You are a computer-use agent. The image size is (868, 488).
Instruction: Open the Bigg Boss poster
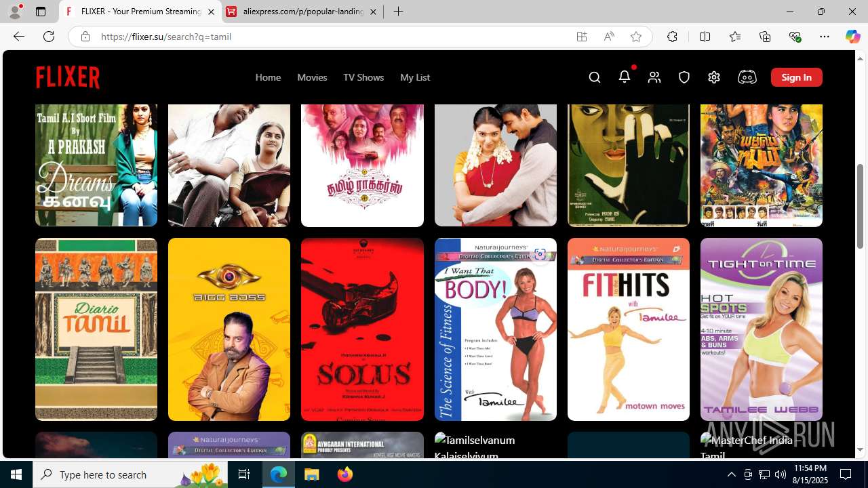(x=229, y=329)
